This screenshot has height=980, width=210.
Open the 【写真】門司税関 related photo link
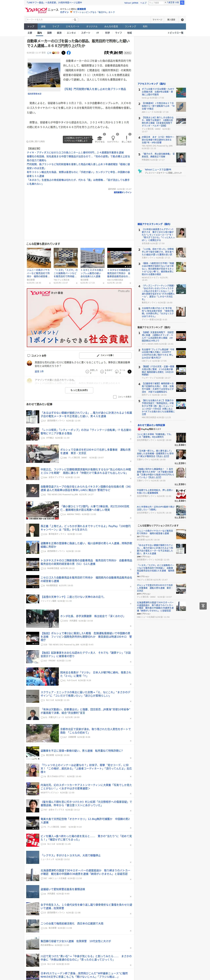(x=94, y=89)
